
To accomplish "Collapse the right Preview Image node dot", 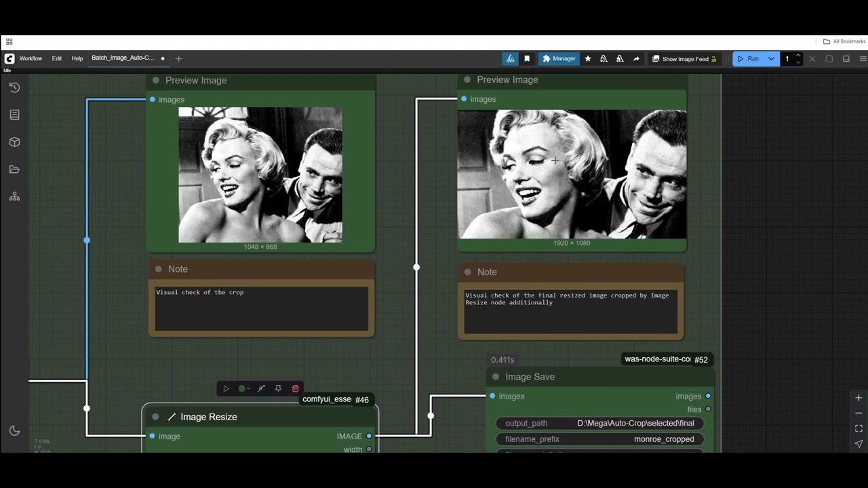I will [x=467, y=79].
